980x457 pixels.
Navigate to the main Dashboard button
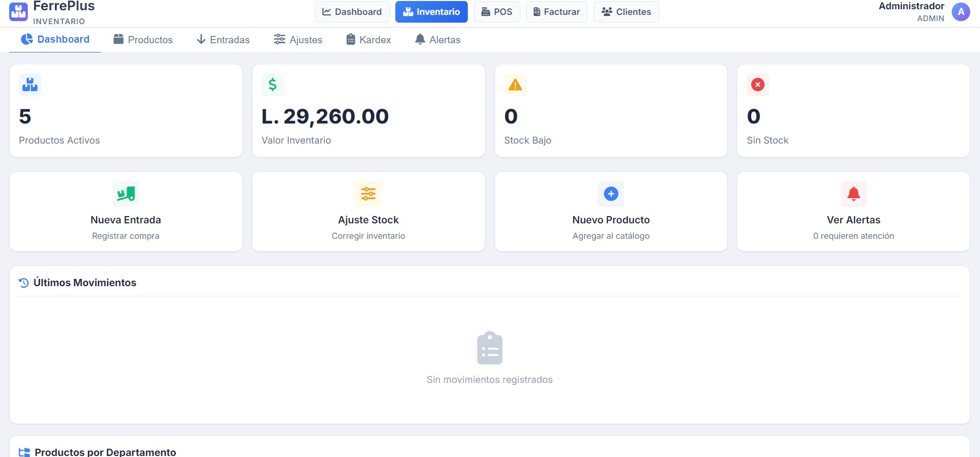(352, 12)
